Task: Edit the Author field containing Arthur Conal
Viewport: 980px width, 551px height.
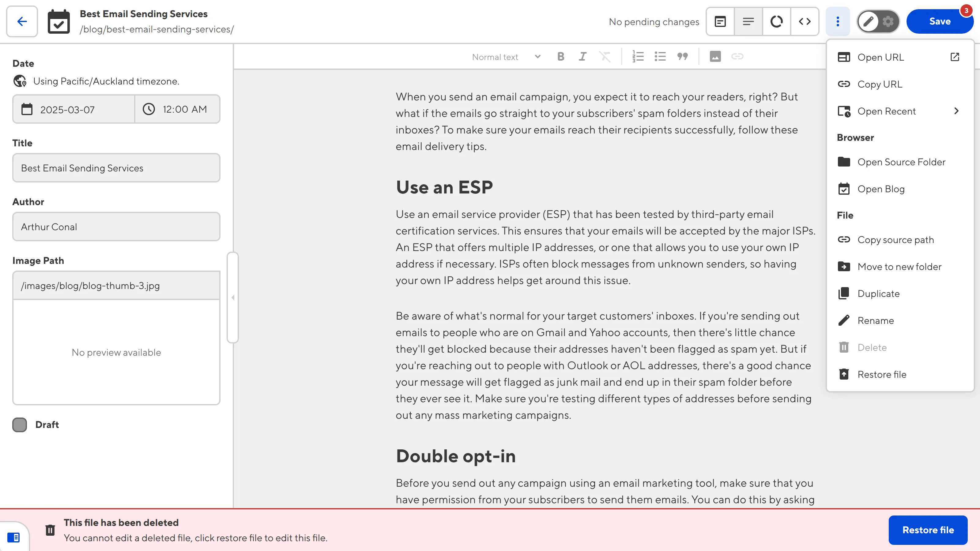Action: pos(116,227)
